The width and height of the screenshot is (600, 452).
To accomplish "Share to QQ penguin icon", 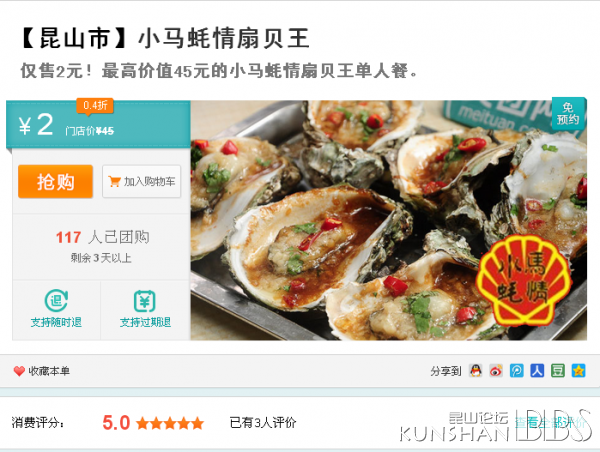I will click(x=476, y=370).
